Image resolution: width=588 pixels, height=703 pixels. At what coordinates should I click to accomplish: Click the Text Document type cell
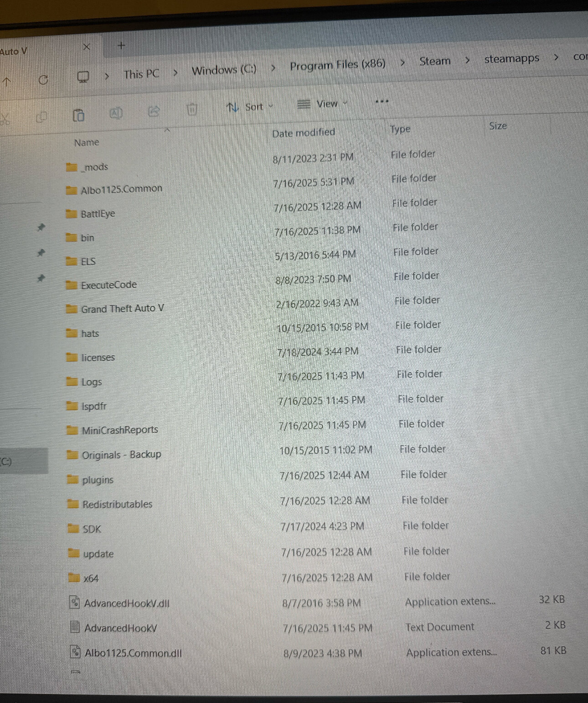coord(440,627)
